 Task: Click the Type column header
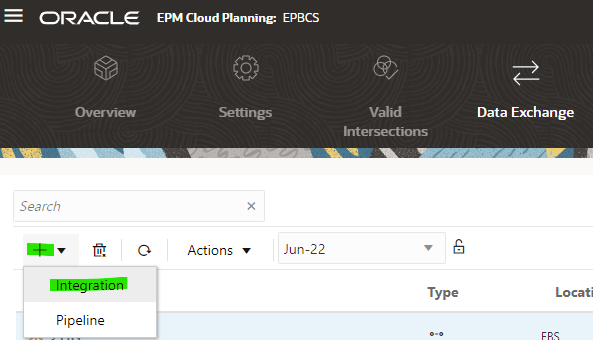point(443,293)
